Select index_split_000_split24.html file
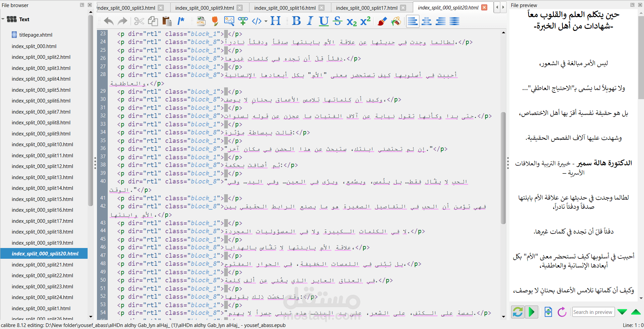Image resolution: width=644 pixels, height=329 pixels. click(x=42, y=297)
